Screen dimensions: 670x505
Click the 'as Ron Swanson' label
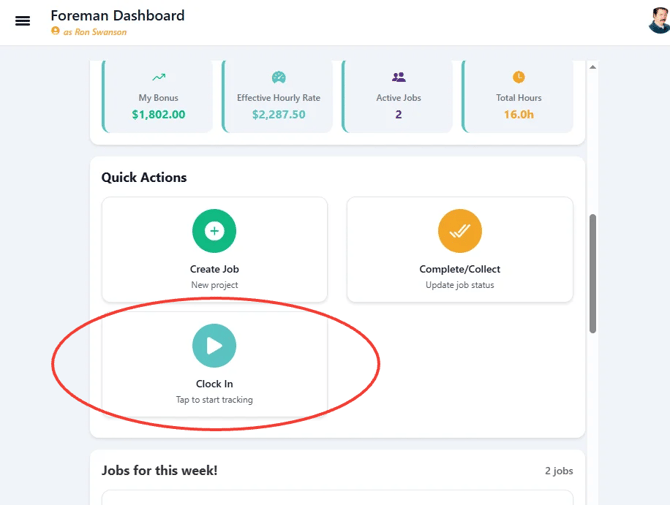(95, 32)
